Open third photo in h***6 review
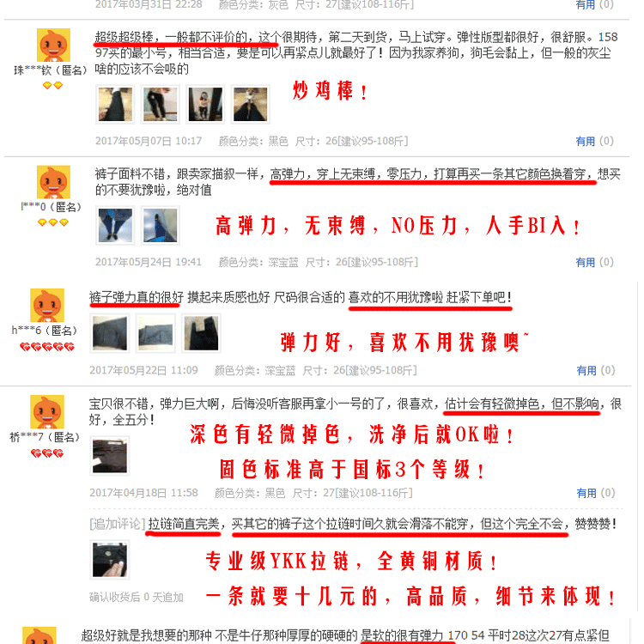Screen dimensions: 644x644 coord(201,333)
